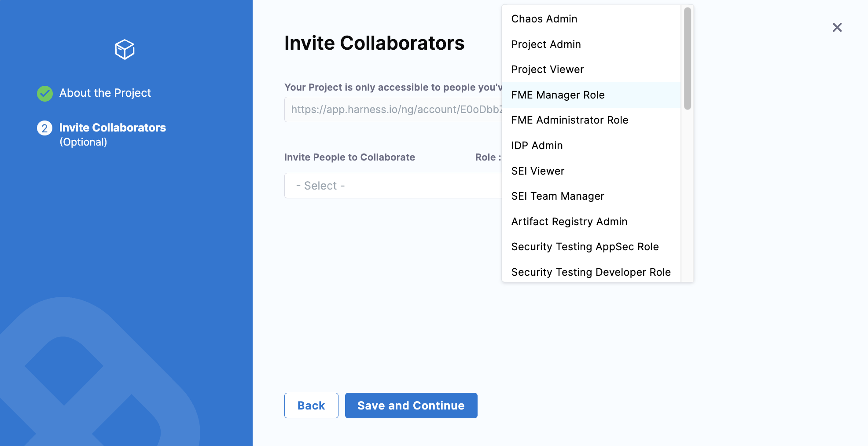Choose SEI Team Manager role

(557, 196)
